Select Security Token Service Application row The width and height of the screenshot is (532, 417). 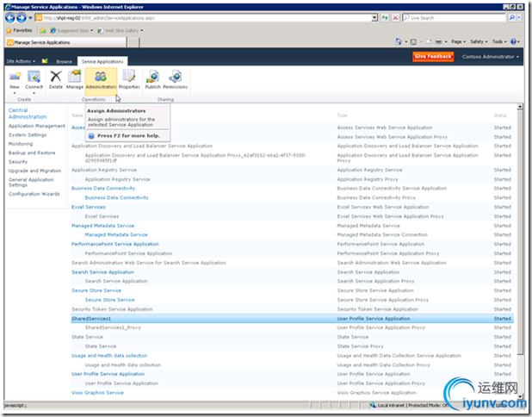[292, 309]
